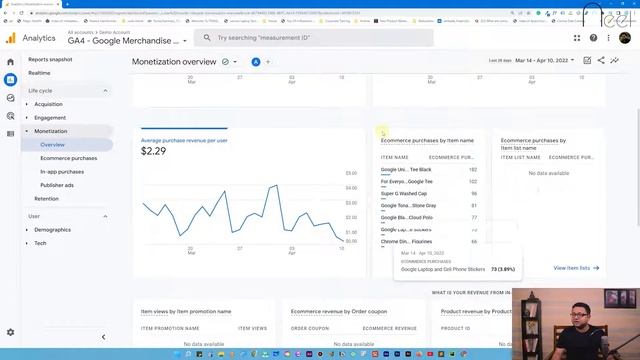Select the Google Tona...Stone Gray row
The height and width of the screenshot is (360, 640).
tap(429, 206)
